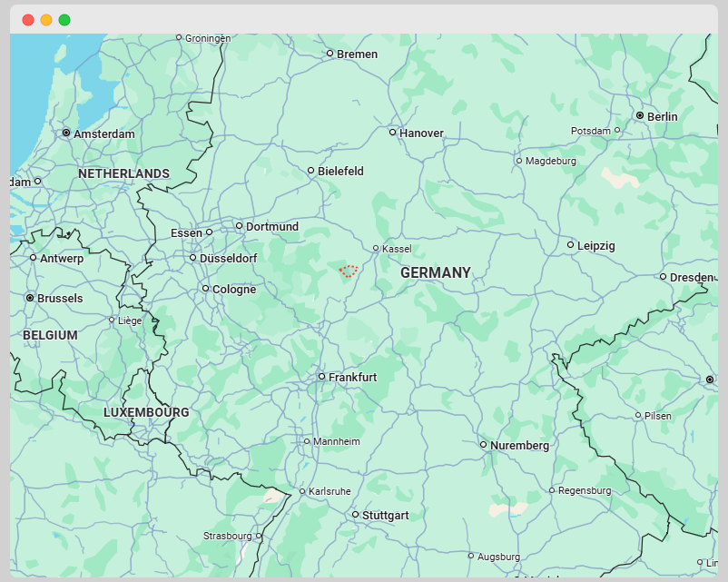Select the Hanover city marker dot
This screenshot has height=582, width=728.
coord(392,133)
